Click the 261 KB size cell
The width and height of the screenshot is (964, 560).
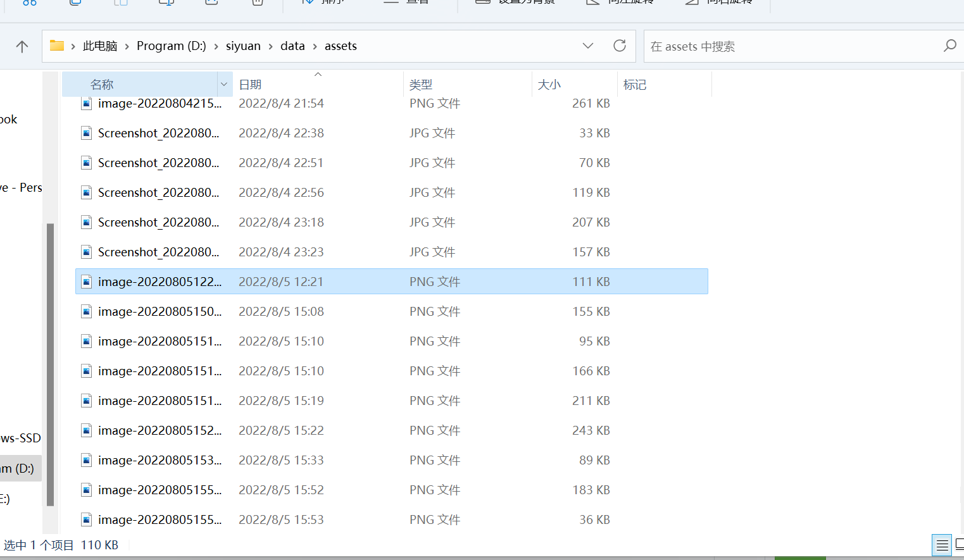tap(591, 103)
